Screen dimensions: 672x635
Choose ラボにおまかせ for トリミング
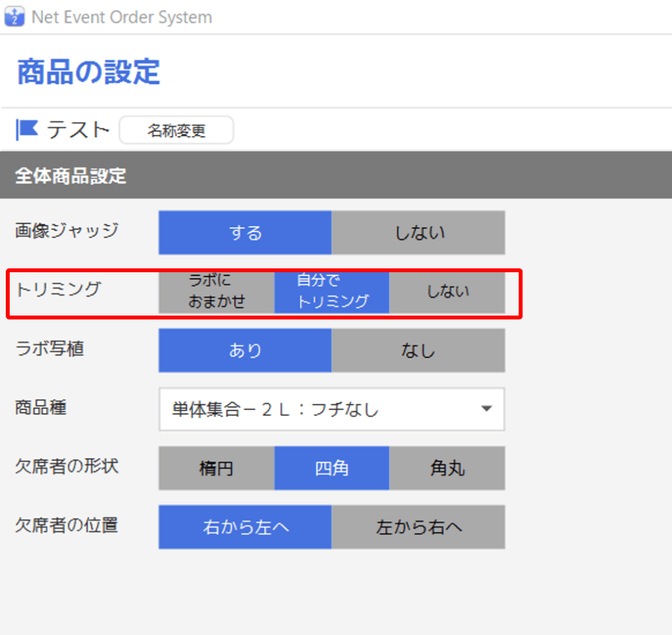[x=217, y=291]
